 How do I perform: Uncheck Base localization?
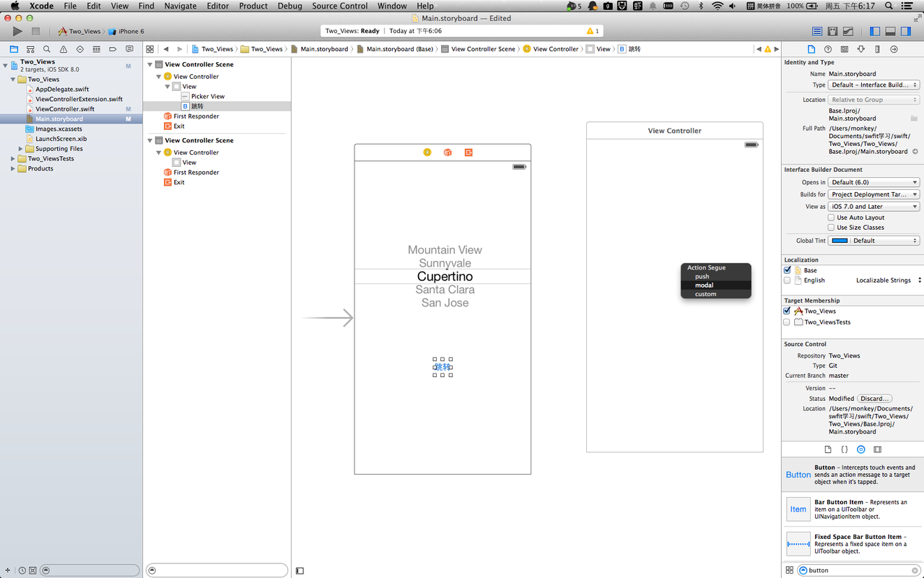(x=788, y=270)
